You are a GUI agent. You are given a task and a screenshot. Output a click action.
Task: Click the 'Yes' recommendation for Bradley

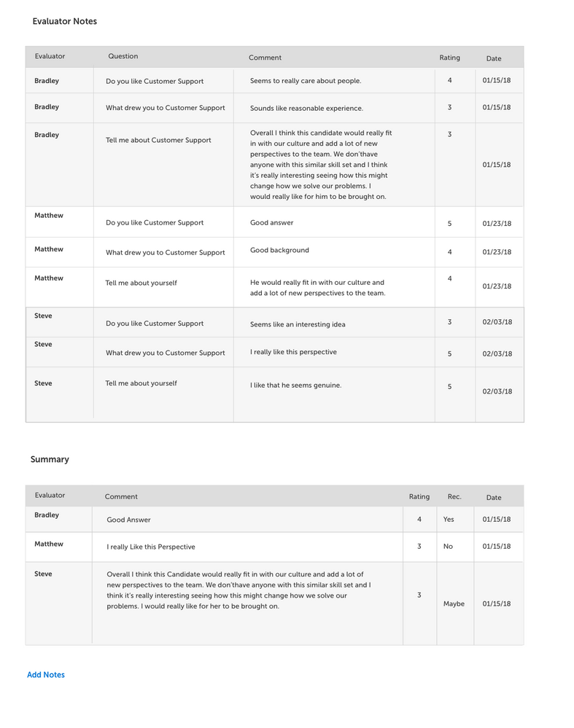coord(449,520)
